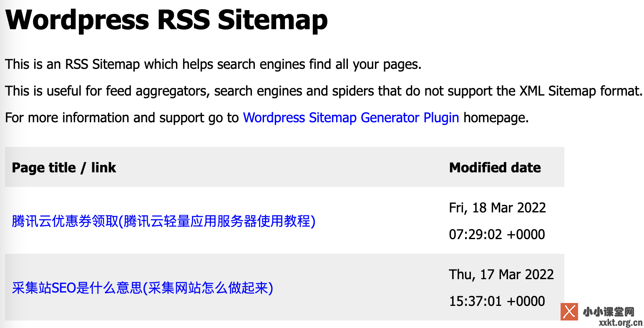This screenshot has width=644, height=328.
Task: Click the sentence about helping search engines
Action: (x=213, y=64)
